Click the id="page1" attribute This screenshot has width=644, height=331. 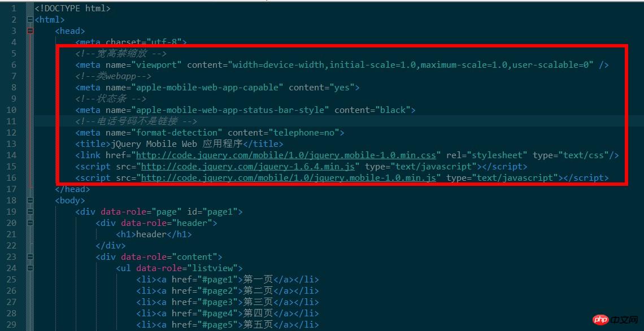212,212
